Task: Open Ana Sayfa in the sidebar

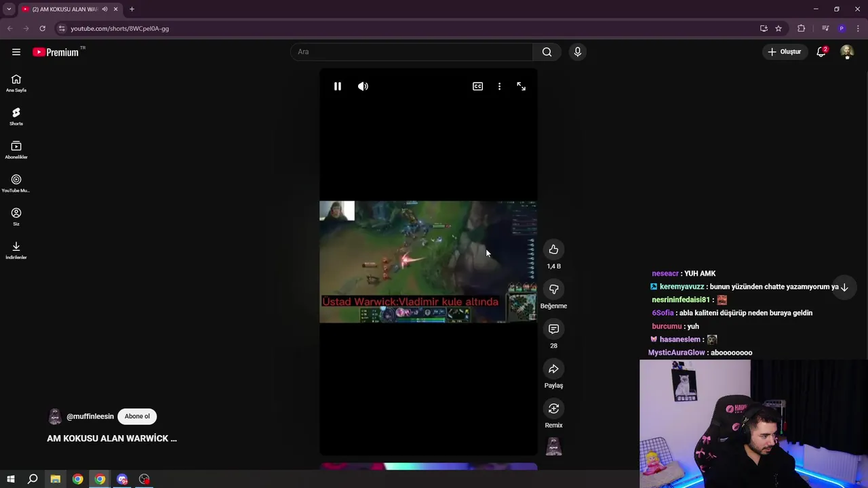Action: click(16, 83)
